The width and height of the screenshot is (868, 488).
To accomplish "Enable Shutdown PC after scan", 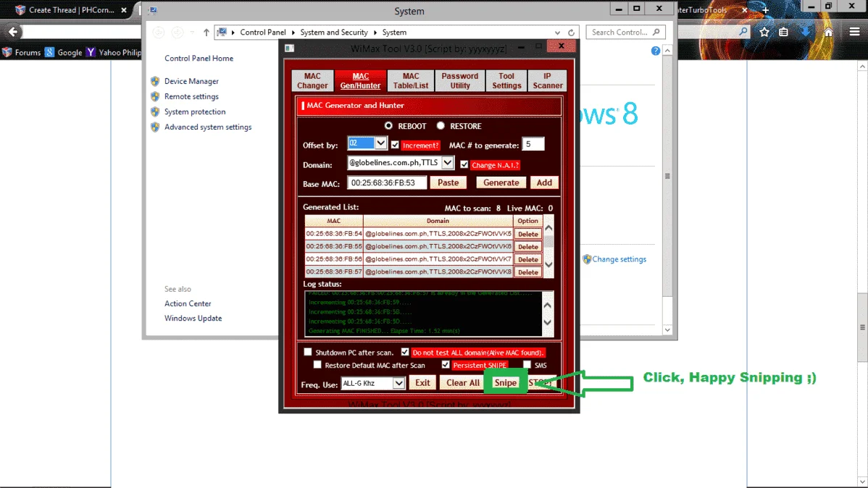I will (x=308, y=352).
